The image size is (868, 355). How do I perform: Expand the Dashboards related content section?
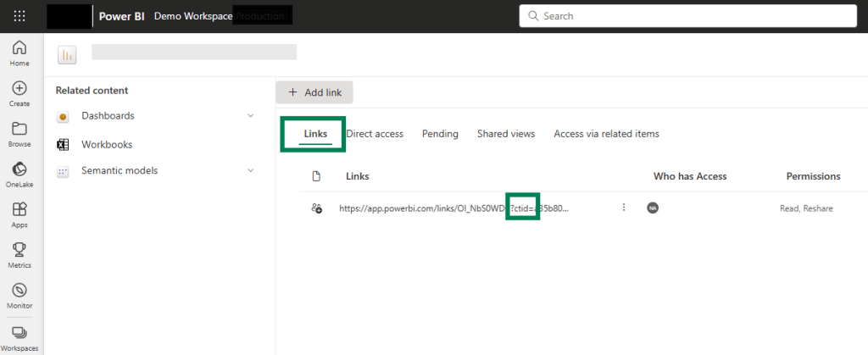(250, 116)
